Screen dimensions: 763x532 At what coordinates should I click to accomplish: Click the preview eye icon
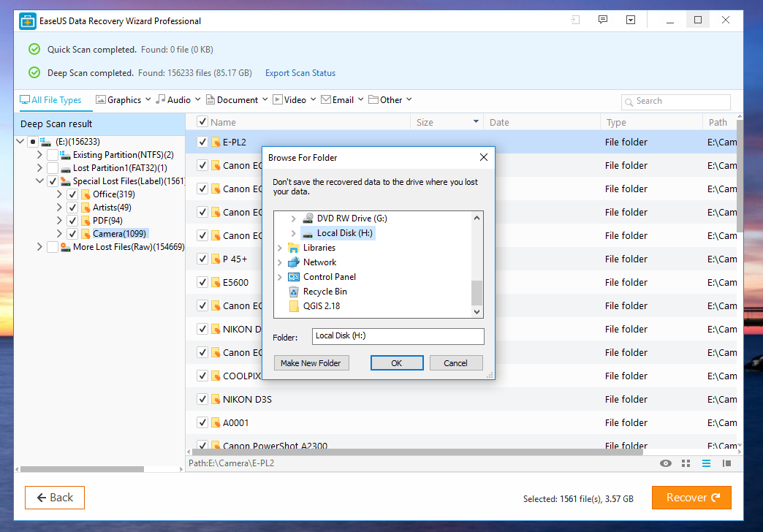[x=665, y=463]
